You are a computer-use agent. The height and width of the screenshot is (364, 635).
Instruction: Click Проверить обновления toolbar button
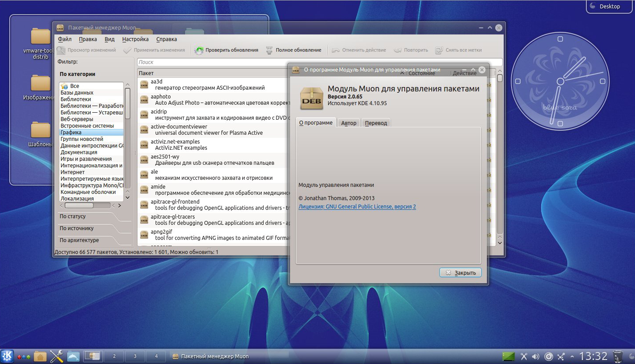226,50
